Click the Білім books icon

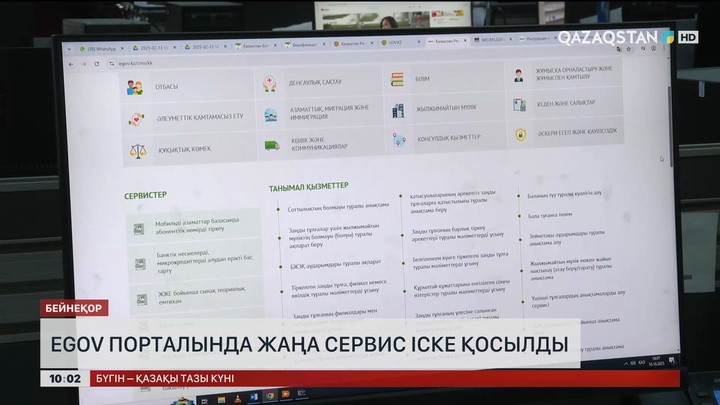click(x=397, y=79)
